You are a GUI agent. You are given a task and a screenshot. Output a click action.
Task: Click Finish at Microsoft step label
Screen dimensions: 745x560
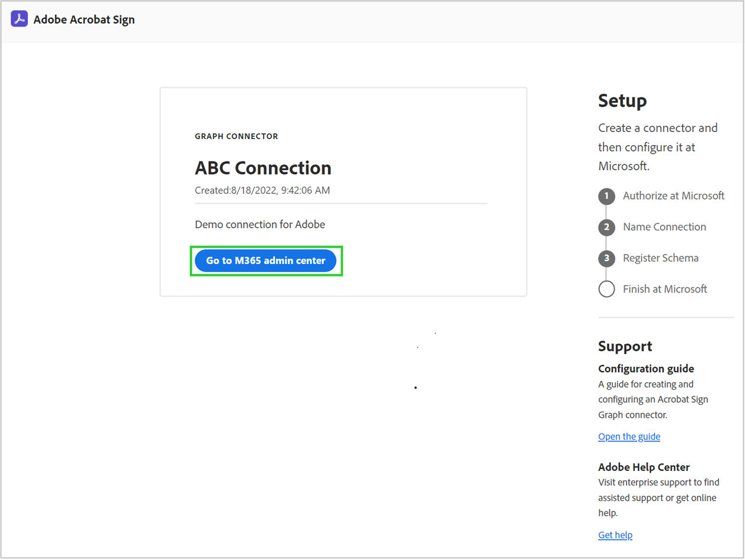(x=665, y=289)
